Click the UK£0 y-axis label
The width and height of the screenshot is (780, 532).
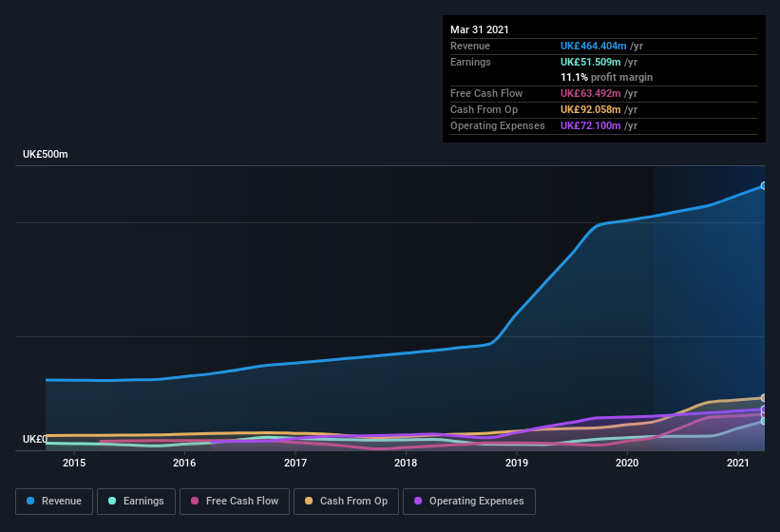pyautogui.click(x=35, y=439)
